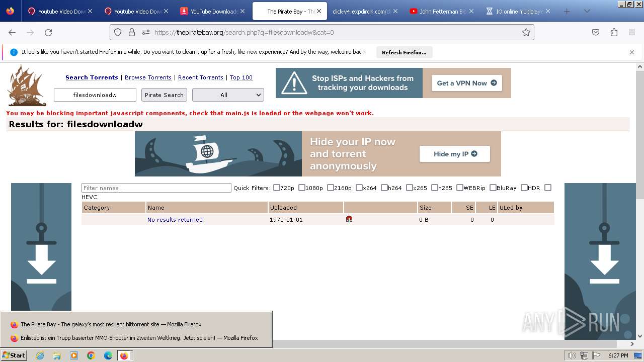The image size is (644, 362).
Task: Open Recent Torrents link
Action: (201, 77)
